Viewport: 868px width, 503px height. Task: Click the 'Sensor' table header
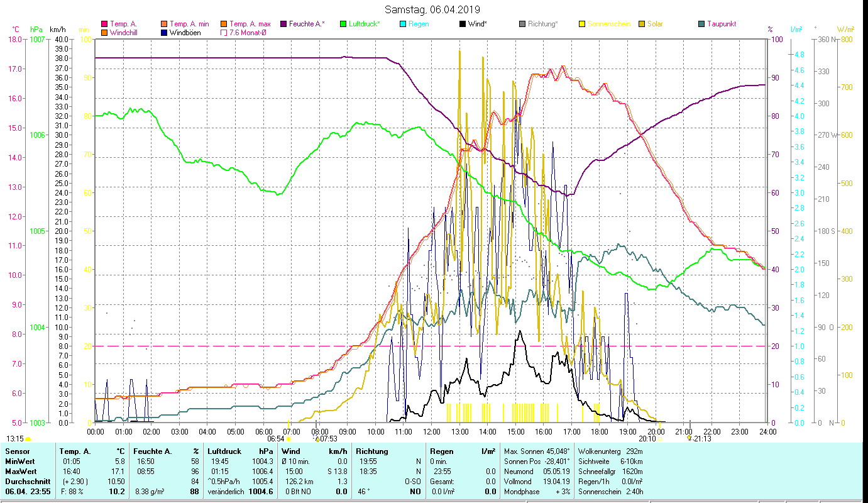click(16, 451)
